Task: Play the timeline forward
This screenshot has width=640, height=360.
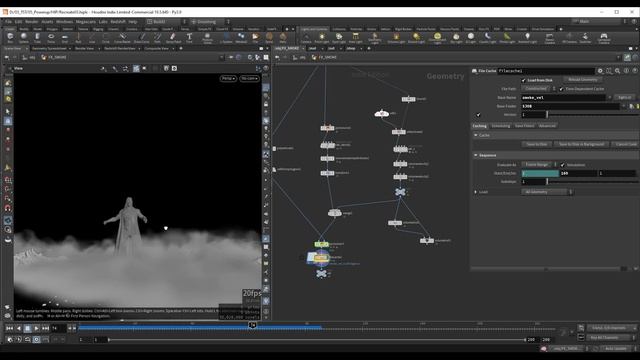Action: (x=36, y=328)
